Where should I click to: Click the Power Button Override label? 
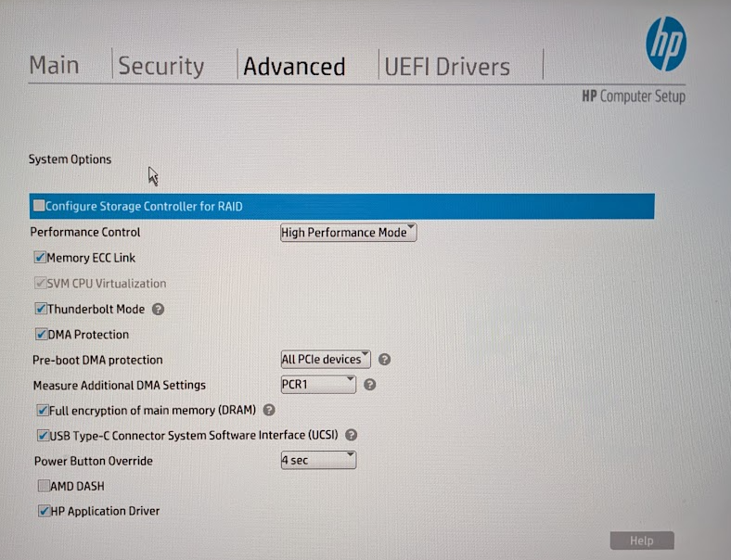(x=94, y=461)
